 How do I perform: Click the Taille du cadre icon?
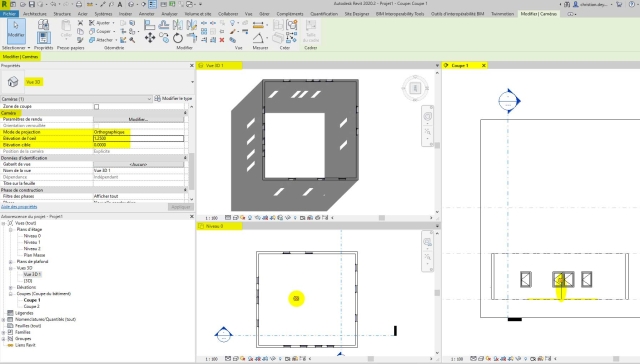pyautogui.click(x=311, y=31)
